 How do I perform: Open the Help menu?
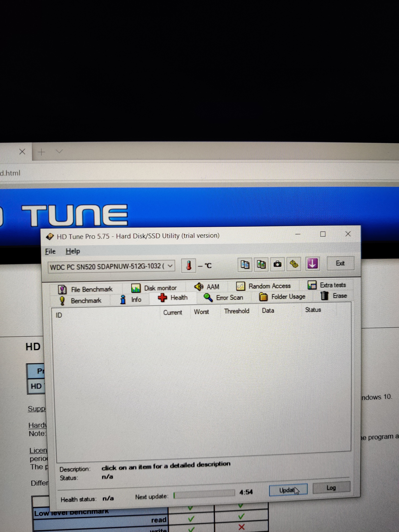(73, 251)
